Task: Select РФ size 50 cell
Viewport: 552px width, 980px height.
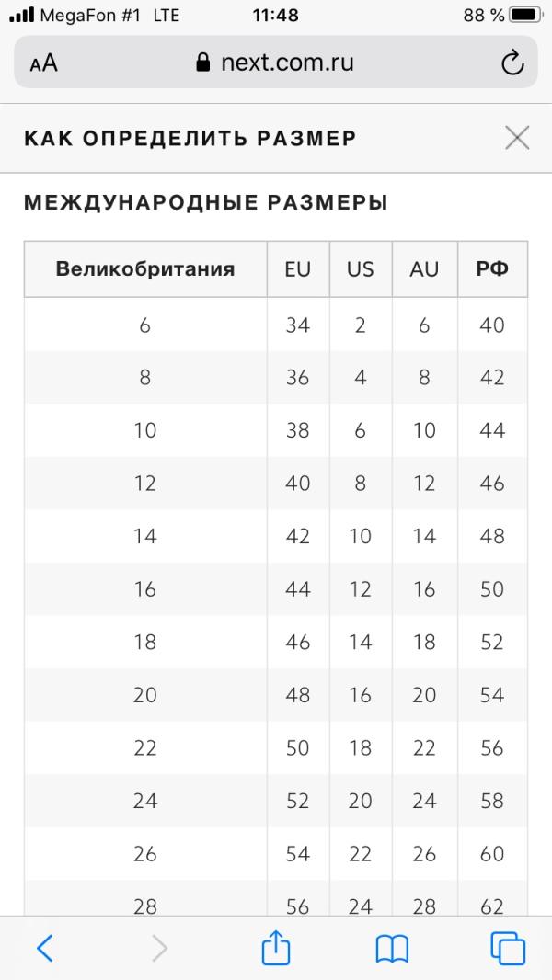Action: [x=492, y=589]
